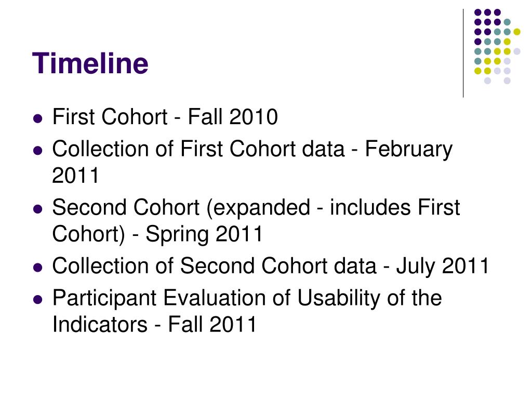The image size is (532, 399).
Task: Click the text Spring 2011
Action: [x=204, y=234]
